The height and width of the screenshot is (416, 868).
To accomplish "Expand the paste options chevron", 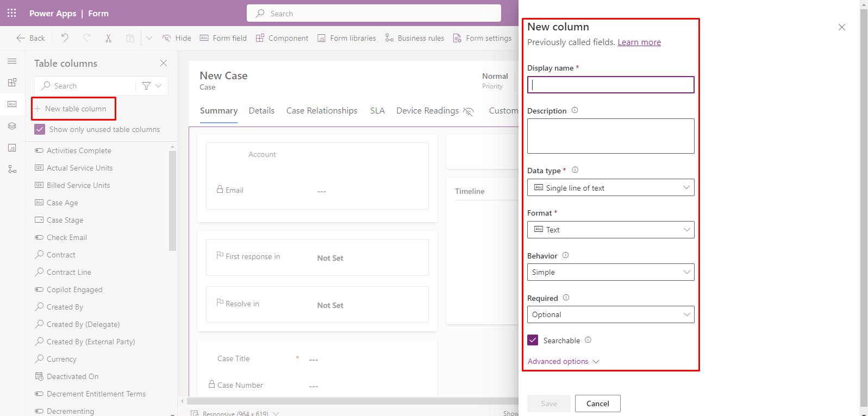I will click(149, 38).
